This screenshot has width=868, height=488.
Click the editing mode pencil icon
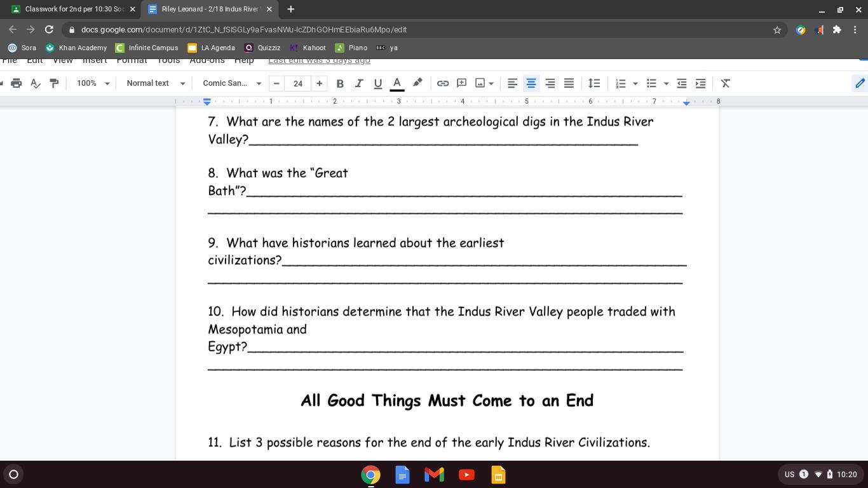point(860,83)
